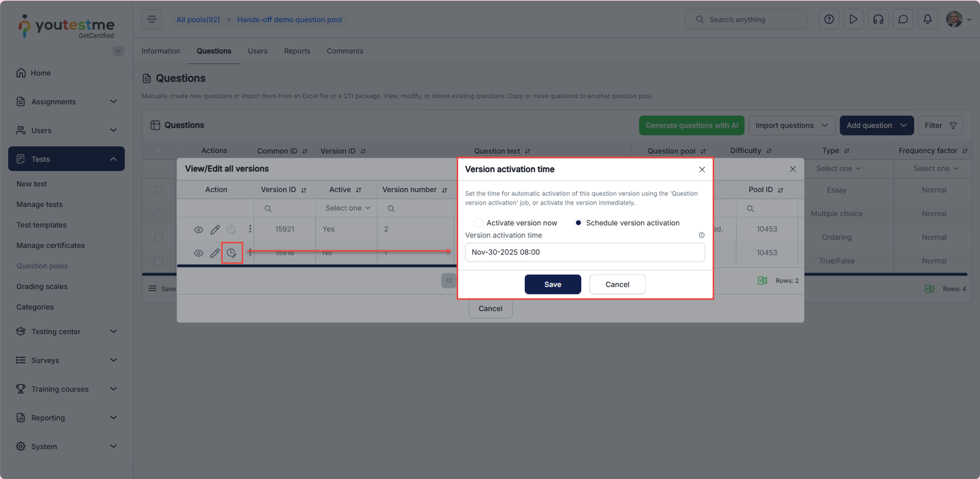980x479 pixels.
Task: Switch to the Reports tab
Action: (x=297, y=51)
